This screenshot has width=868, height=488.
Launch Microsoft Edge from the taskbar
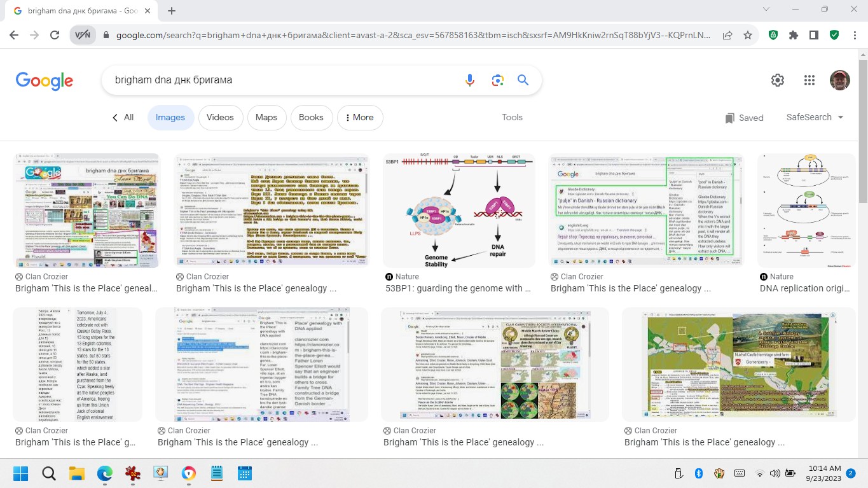click(105, 473)
